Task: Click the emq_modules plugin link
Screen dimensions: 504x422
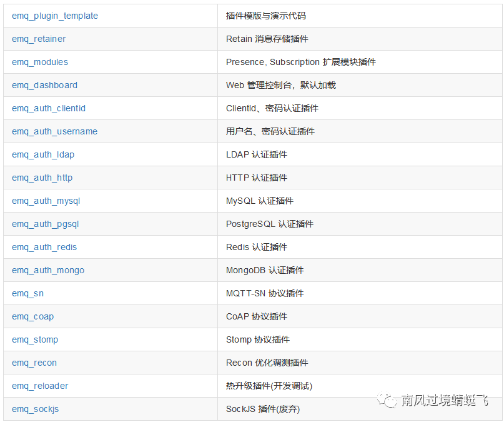Action: [x=40, y=62]
